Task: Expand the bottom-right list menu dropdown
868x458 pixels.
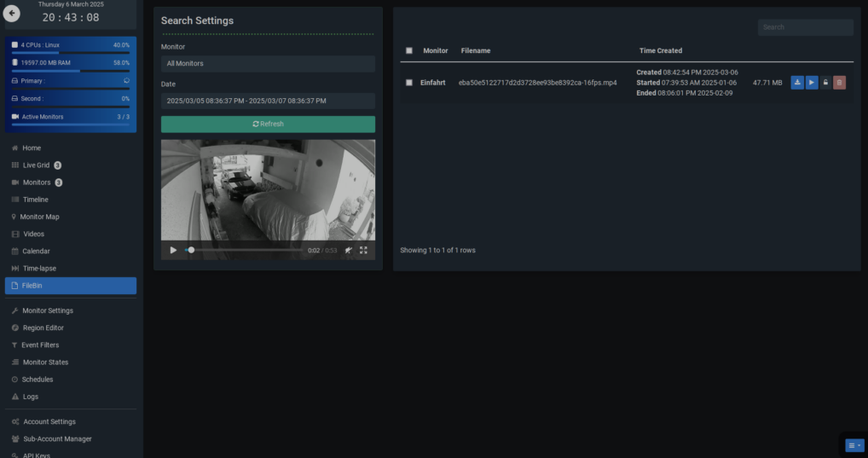Action: tap(854, 445)
